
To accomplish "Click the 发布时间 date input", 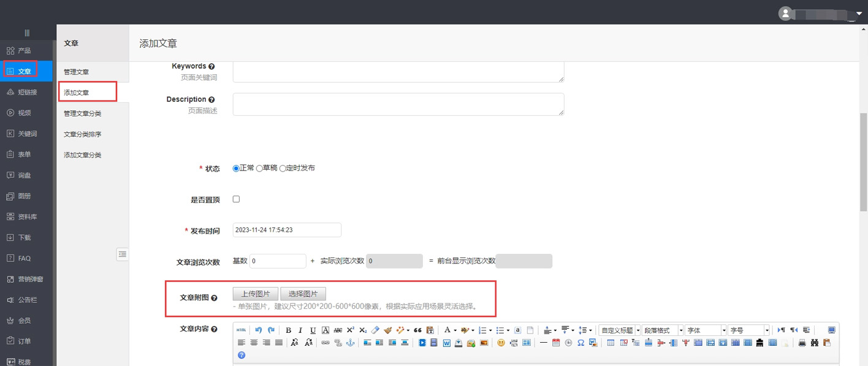I will click(x=287, y=230).
